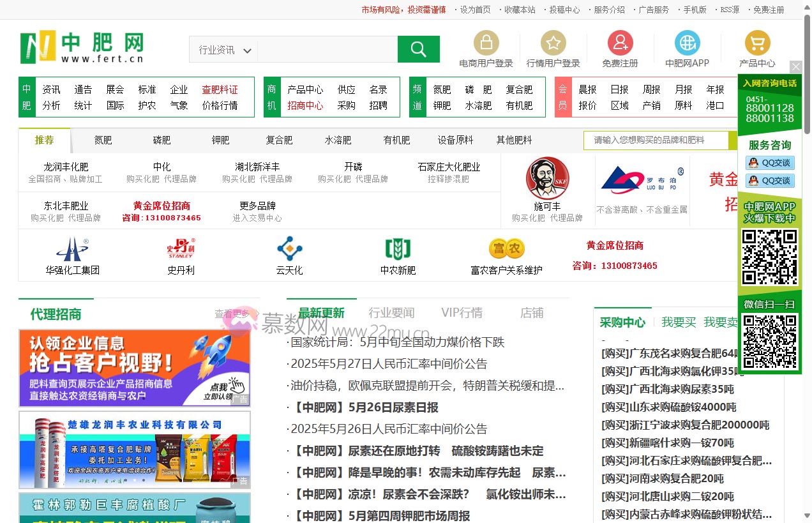The height and width of the screenshot is (523, 812).
Task: Start a QQ交谈 chat via its icon
Action: pyautogui.click(x=769, y=163)
